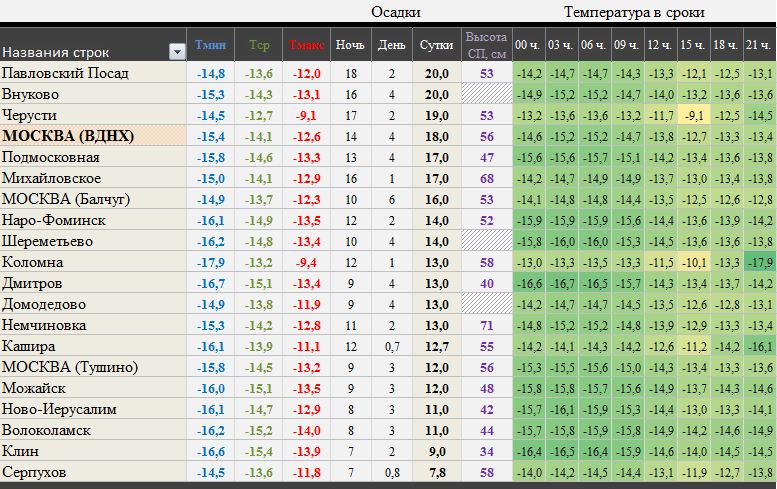The width and height of the screenshot is (777, 489).
Task: Select the 03 ч. column header
Action: pos(561,45)
